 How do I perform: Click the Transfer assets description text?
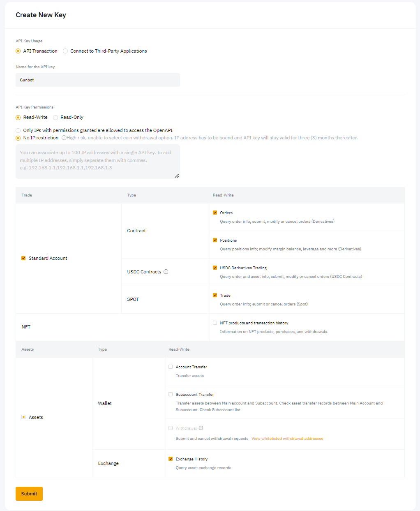tap(190, 376)
